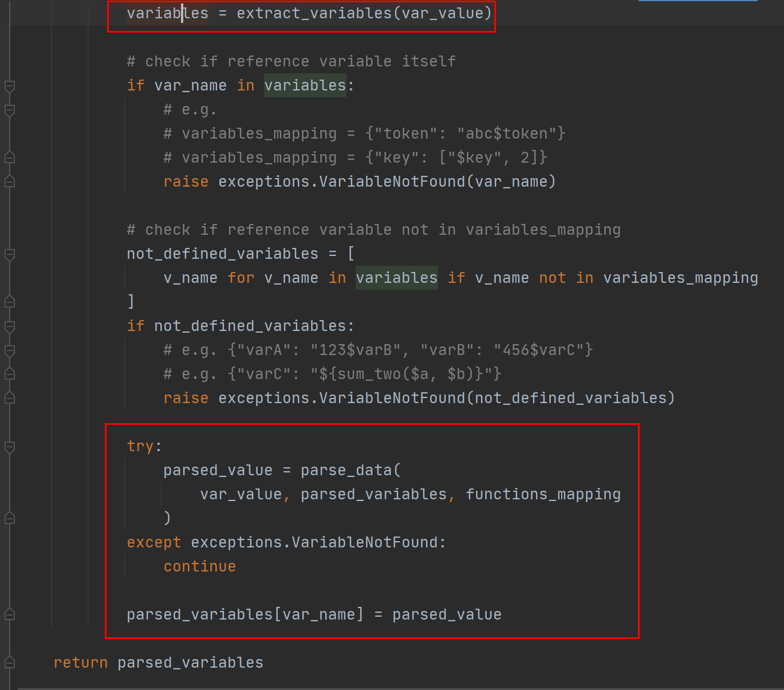Click the 'except exceptions.VariableNotFound:' line
This screenshot has height=690, width=784.
tap(286, 542)
